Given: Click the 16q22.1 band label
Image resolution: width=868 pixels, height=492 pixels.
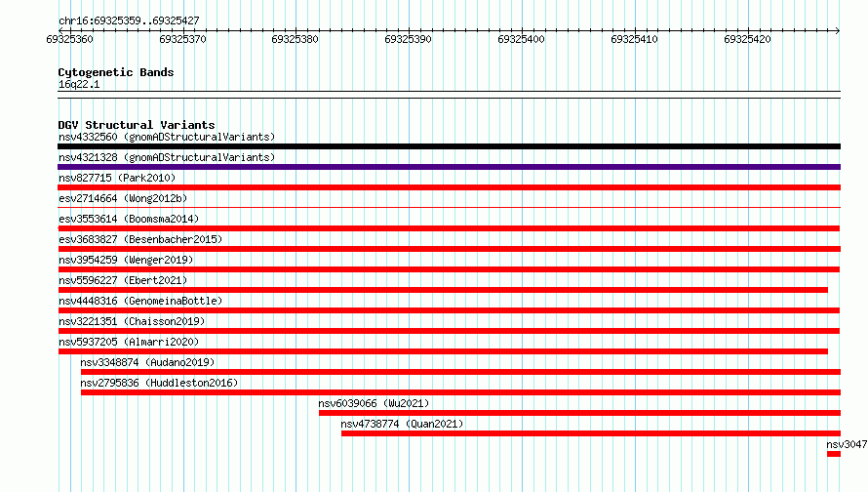Looking at the screenshot, I should [x=79, y=84].
